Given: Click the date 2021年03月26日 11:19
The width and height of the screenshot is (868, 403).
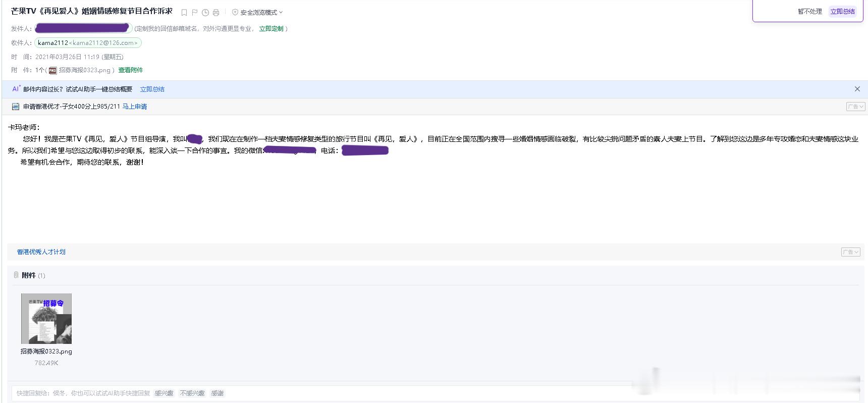Looking at the screenshot, I should pos(79,57).
